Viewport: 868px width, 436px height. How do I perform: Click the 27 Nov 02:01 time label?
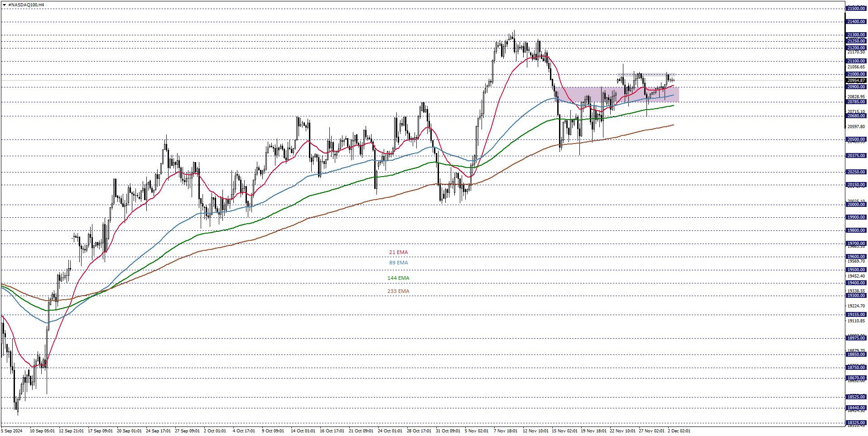coord(651,431)
